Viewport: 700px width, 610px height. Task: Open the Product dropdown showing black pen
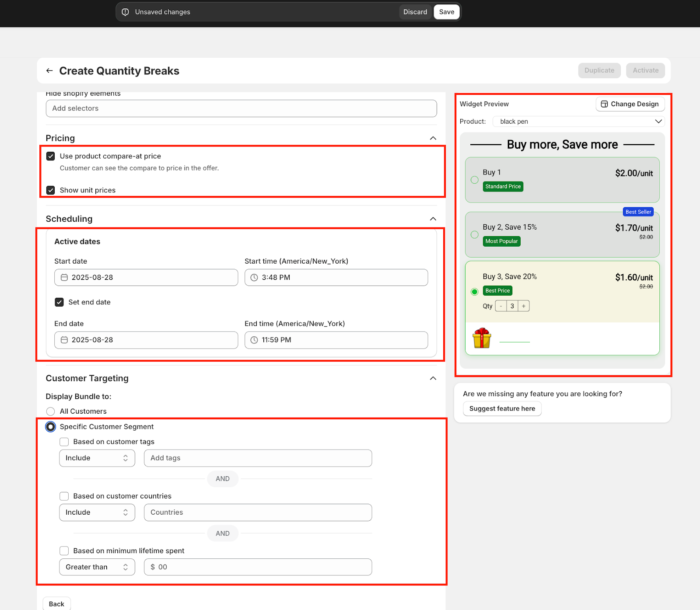coord(578,122)
